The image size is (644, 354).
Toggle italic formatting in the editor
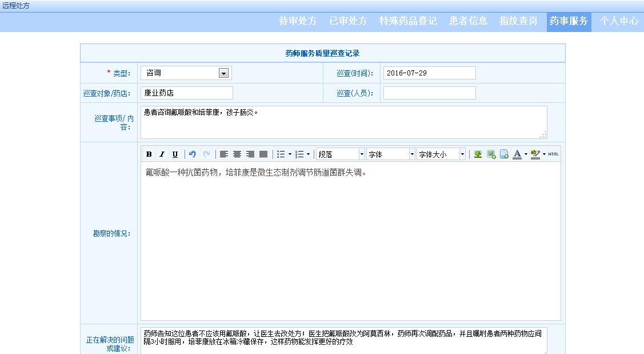coord(162,154)
